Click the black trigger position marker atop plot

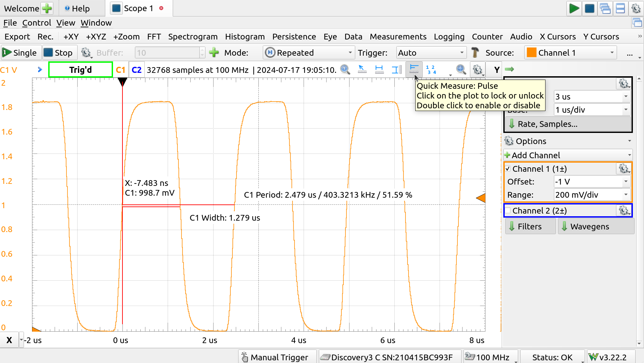coord(122,82)
